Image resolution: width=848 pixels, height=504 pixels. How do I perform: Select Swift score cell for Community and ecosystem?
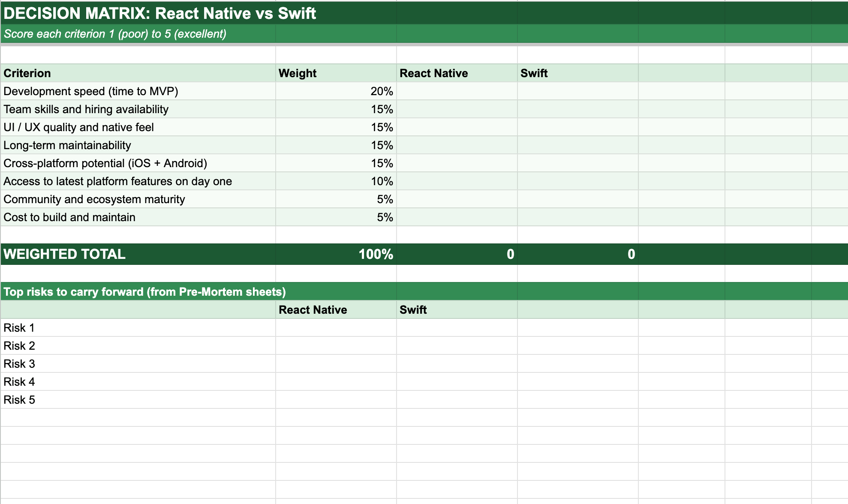coord(578,199)
